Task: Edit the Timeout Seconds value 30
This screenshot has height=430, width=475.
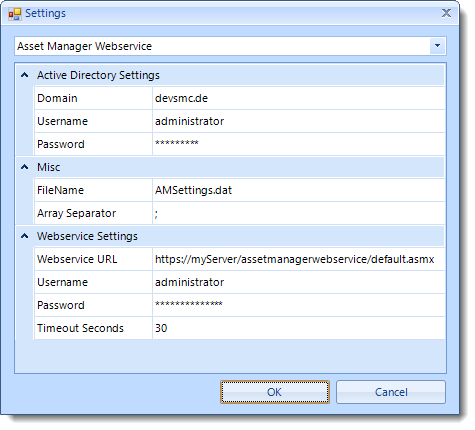Action: pos(299,328)
